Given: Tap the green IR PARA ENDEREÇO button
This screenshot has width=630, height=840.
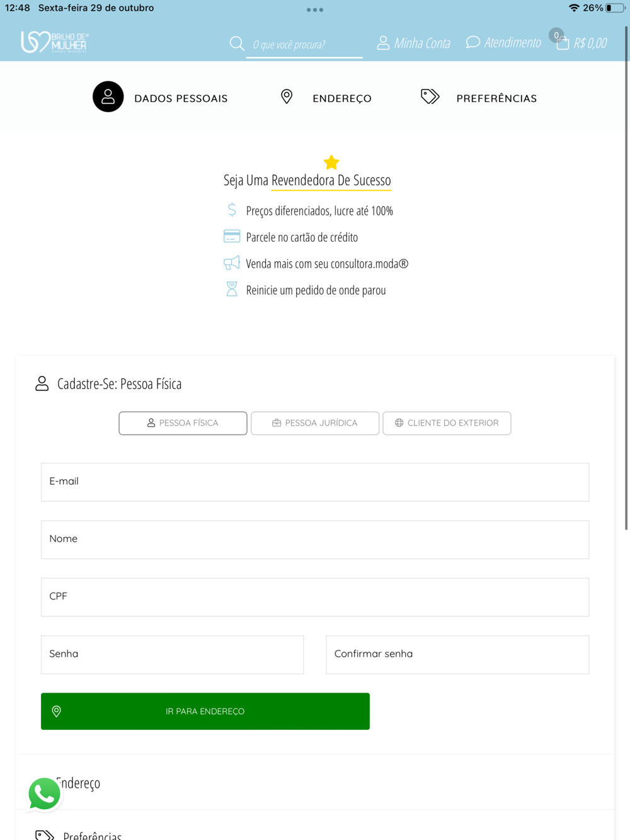Looking at the screenshot, I should (205, 712).
